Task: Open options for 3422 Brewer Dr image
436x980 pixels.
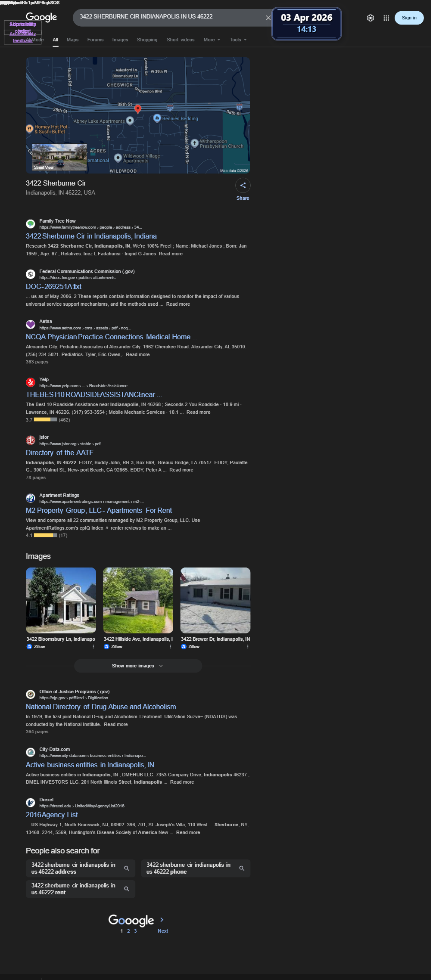Action: pos(248,647)
